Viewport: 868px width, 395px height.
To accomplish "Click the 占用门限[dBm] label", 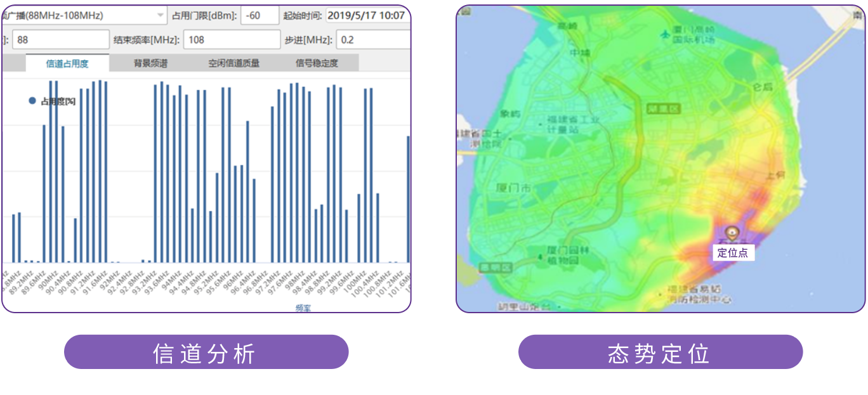I will click(x=204, y=15).
